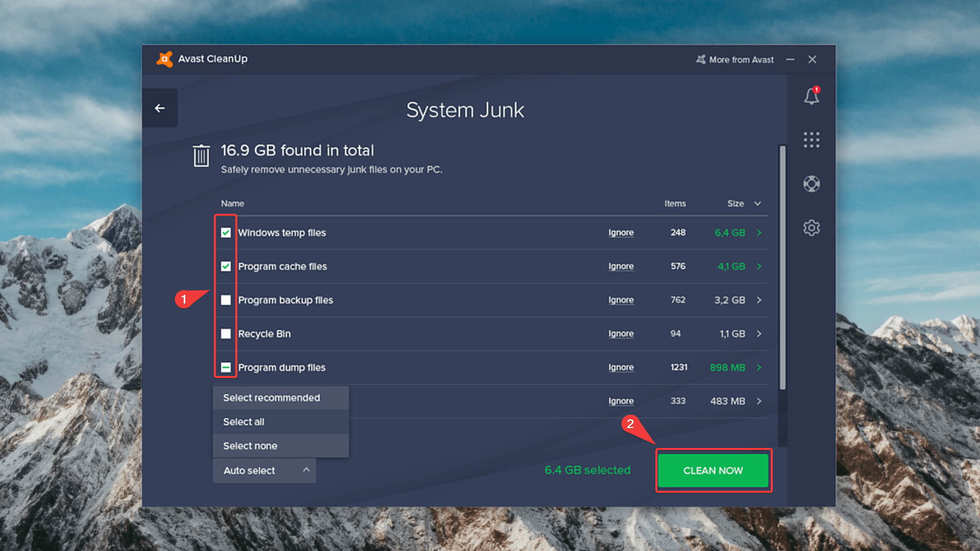Toggle Windows temp files checkbox on
Viewport: 980px width, 551px height.
225,232
